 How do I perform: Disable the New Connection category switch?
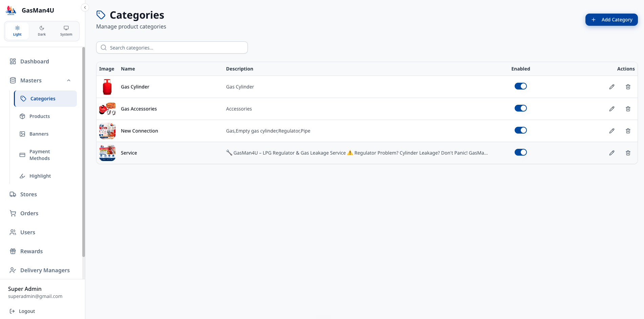point(521,130)
